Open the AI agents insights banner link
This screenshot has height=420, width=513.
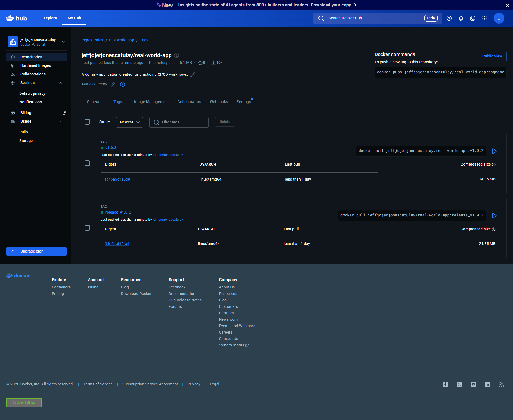[267, 5]
